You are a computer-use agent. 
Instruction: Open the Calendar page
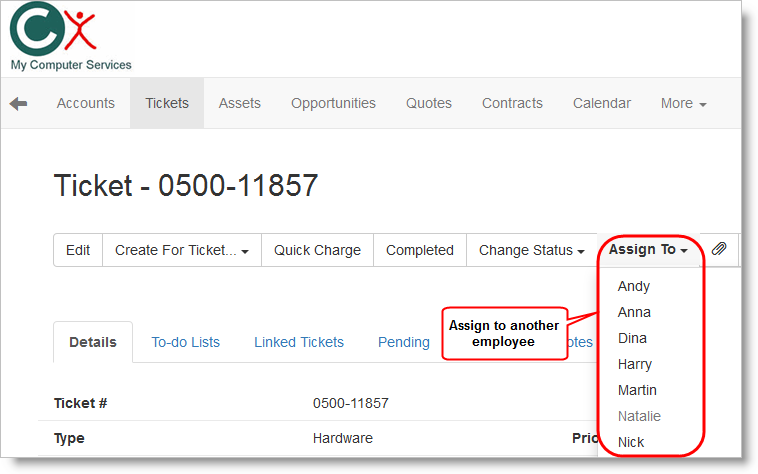(602, 104)
